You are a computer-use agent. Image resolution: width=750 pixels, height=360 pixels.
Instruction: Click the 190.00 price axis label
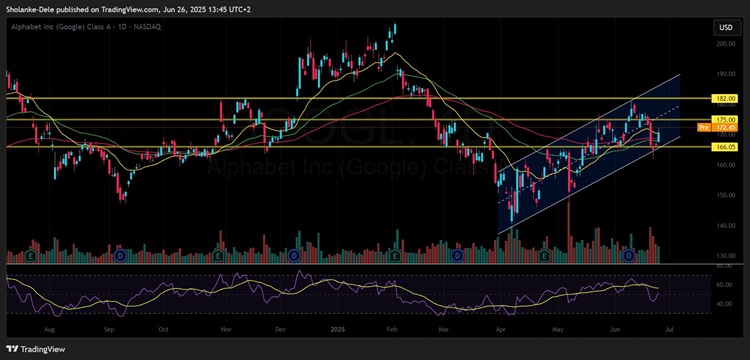click(x=726, y=74)
